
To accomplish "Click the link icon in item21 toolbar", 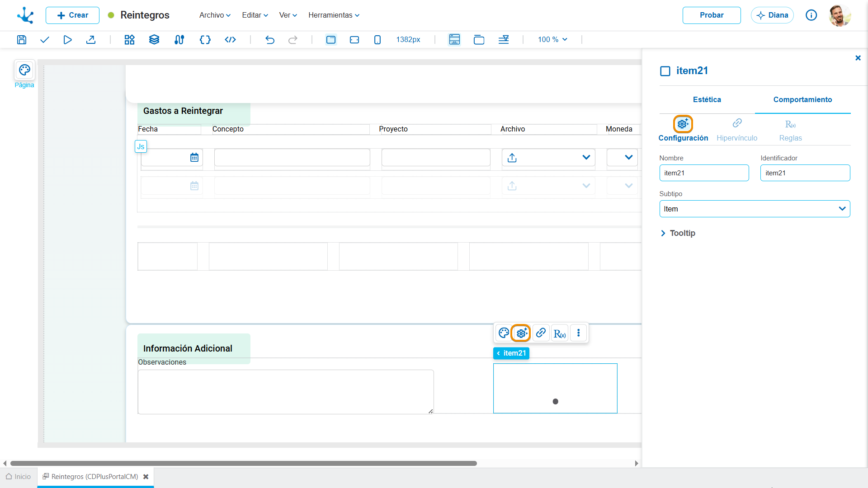I will [x=541, y=333].
